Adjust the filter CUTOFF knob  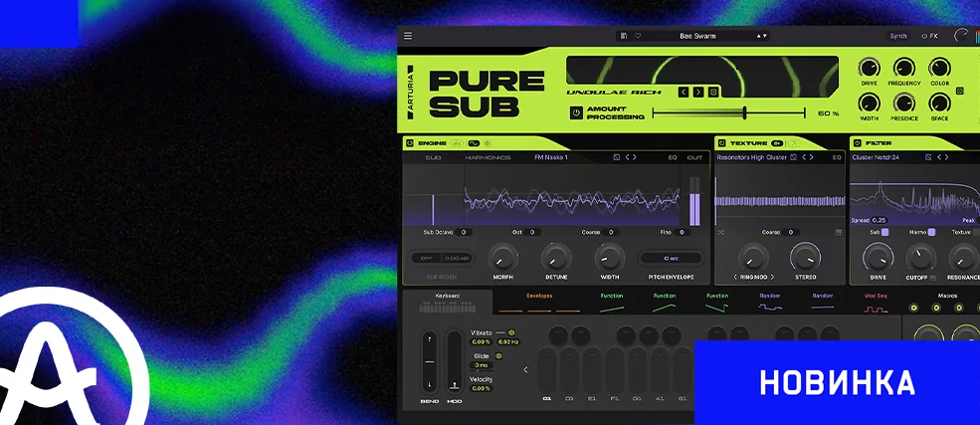click(x=919, y=257)
